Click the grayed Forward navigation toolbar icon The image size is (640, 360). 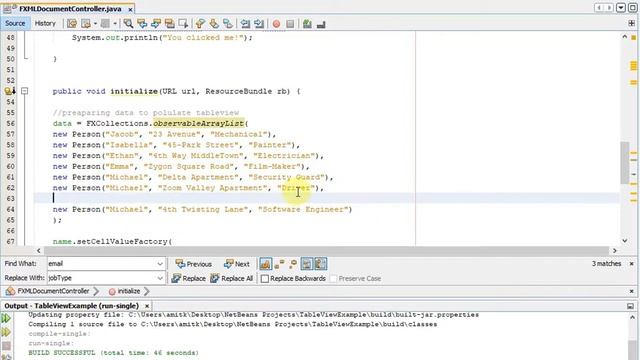105,24
